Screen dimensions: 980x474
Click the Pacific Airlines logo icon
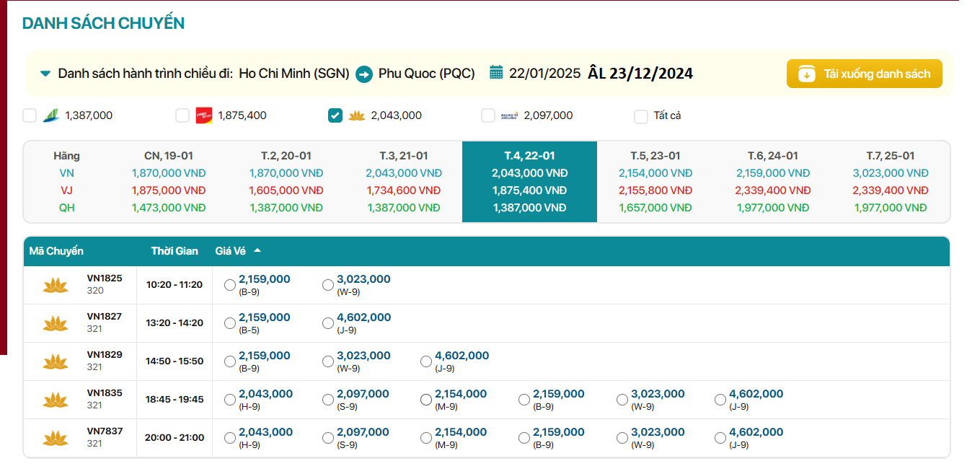(509, 115)
